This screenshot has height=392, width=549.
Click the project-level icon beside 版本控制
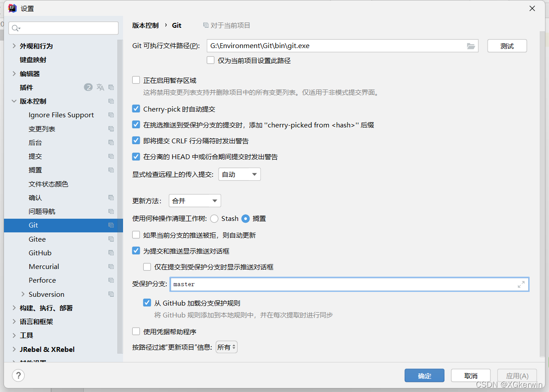tap(111, 101)
